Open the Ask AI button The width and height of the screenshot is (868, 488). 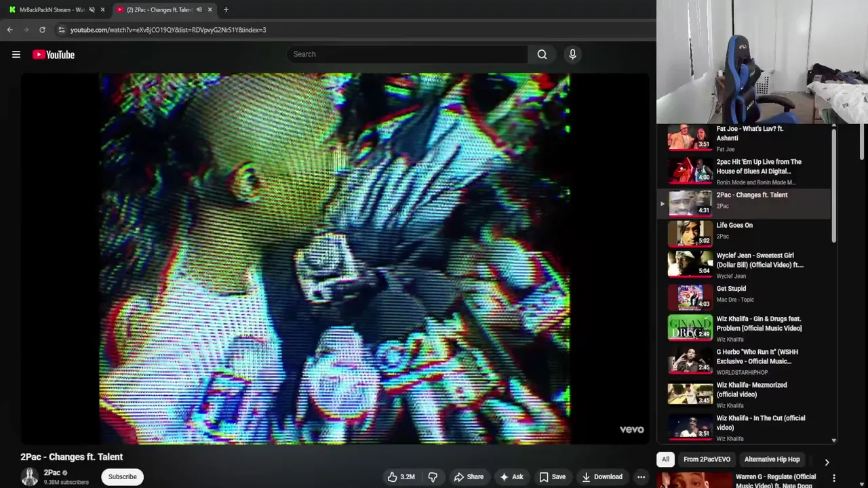[x=511, y=477]
